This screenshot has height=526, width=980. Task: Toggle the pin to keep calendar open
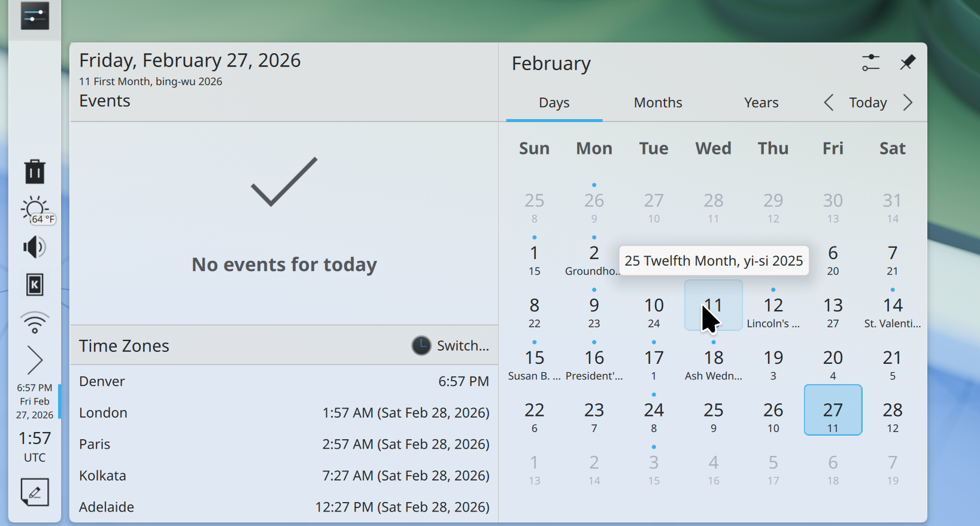coord(908,63)
